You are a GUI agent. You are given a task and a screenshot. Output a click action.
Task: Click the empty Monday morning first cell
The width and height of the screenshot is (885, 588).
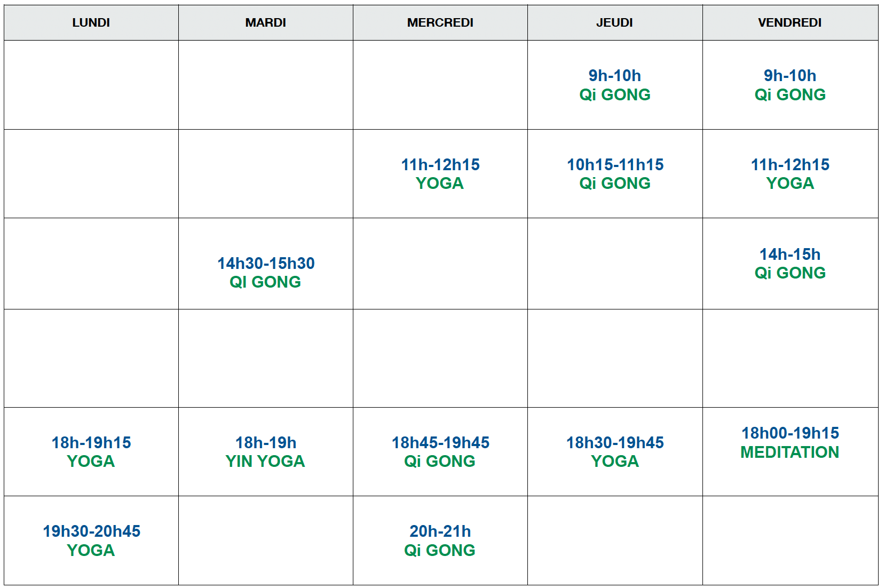click(91, 85)
